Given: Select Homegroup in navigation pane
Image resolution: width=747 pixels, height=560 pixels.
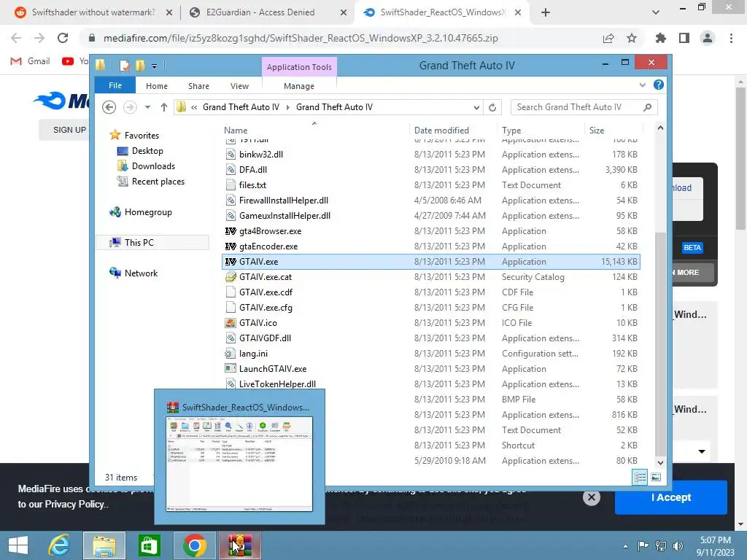Looking at the screenshot, I should pos(147,212).
